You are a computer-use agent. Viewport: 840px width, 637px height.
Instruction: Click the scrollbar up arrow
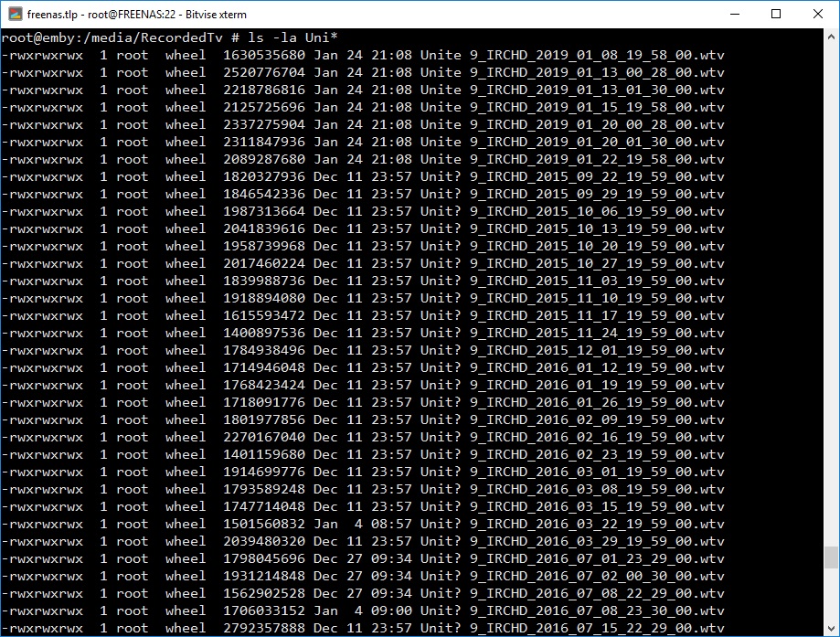point(831,37)
